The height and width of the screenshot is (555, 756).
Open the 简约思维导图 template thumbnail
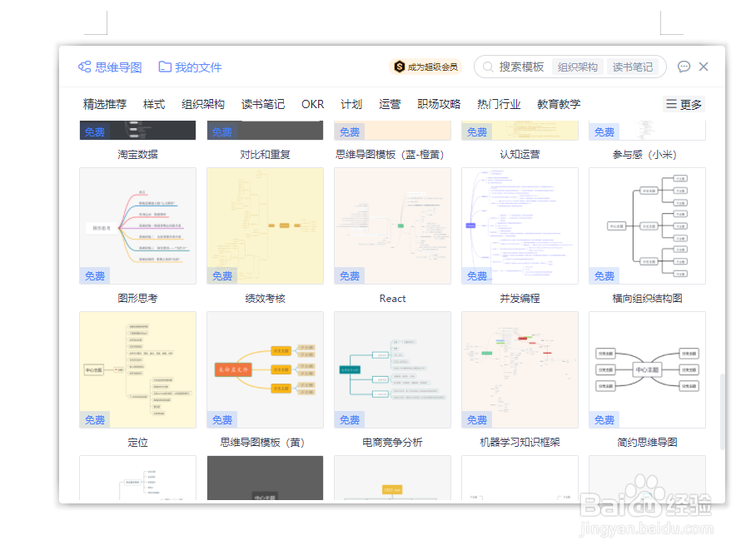(647, 369)
